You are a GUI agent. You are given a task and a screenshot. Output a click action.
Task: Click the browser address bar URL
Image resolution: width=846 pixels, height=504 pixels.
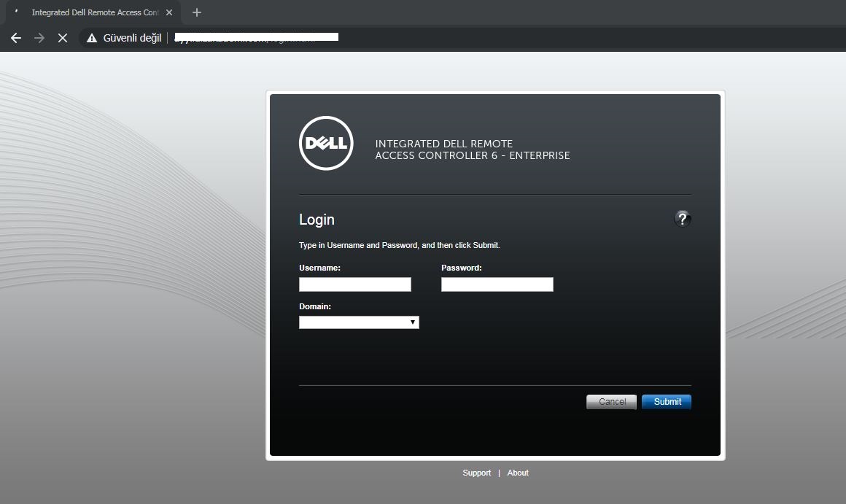click(257, 38)
